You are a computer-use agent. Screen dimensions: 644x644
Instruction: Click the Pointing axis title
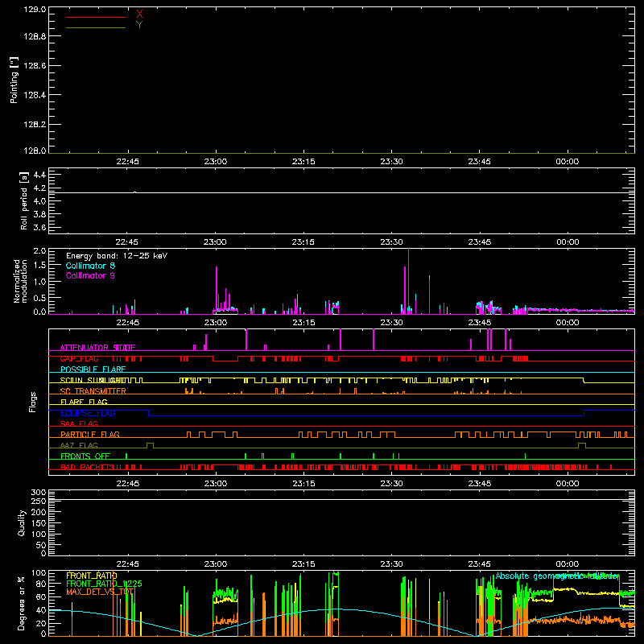tap(14, 80)
